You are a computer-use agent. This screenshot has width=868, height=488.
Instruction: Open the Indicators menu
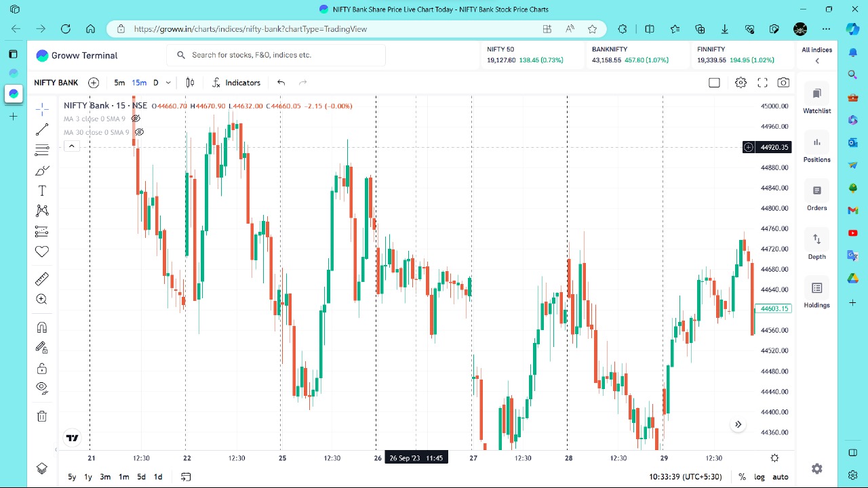[x=236, y=83]
